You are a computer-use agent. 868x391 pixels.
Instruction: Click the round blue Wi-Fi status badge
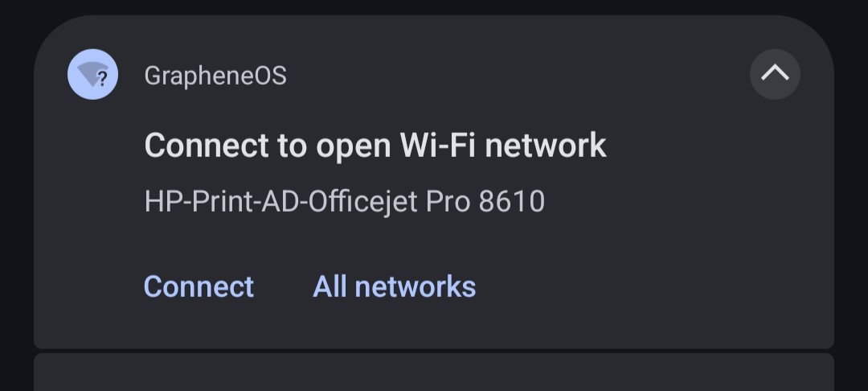point(92,74)
